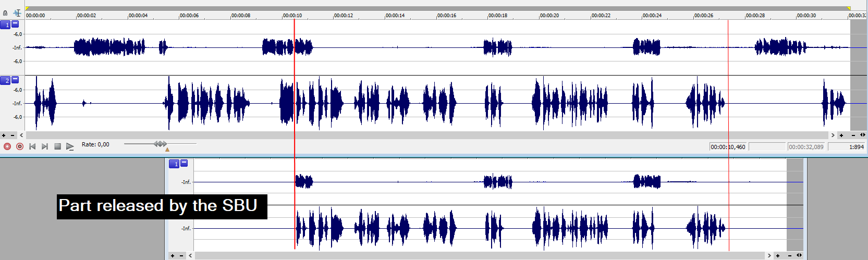Click the zoom-time spinner arrows, lower window
This screenshot has height=260, width=868.
799,255
